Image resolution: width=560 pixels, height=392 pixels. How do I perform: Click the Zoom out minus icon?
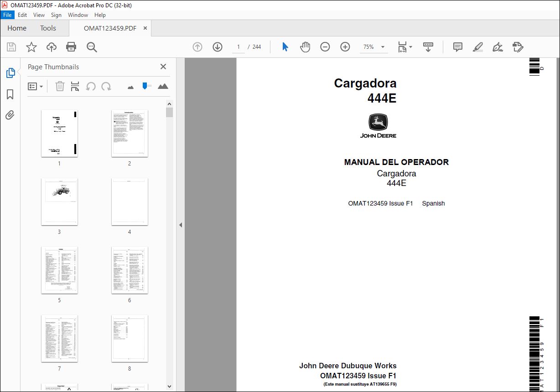tap(325, 47)
